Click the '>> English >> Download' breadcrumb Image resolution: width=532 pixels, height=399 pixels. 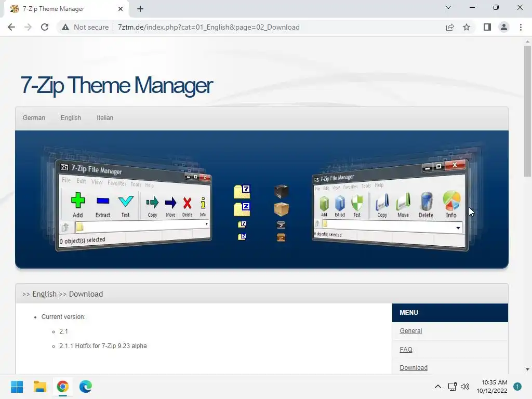click(x=62, y=294)
